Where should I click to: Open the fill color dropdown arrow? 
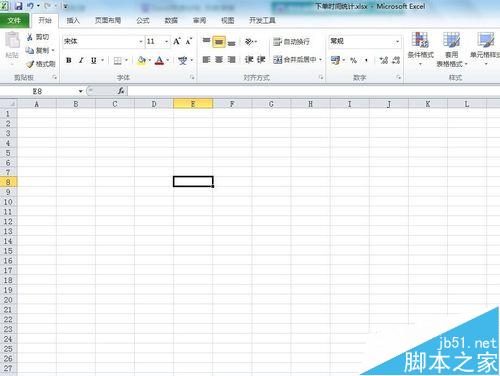click(x=150, y=60)
